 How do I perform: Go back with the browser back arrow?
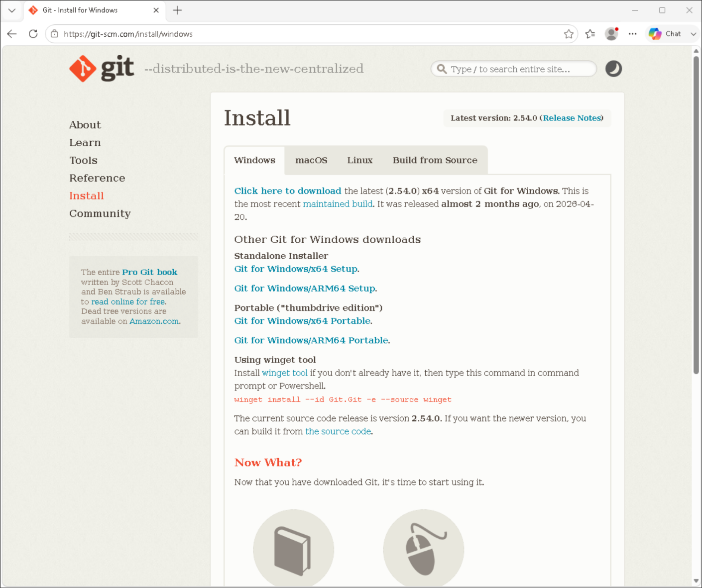coord(12,34)
